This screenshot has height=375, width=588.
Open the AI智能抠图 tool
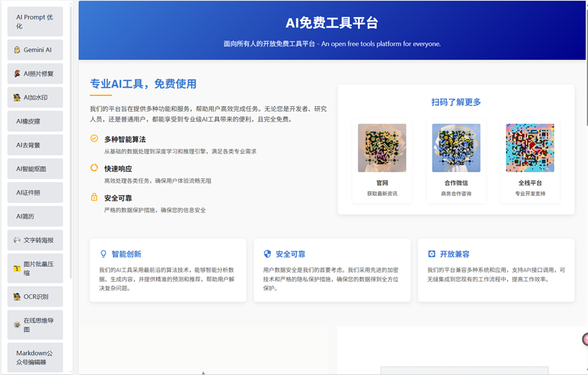[x=35, y=169]
